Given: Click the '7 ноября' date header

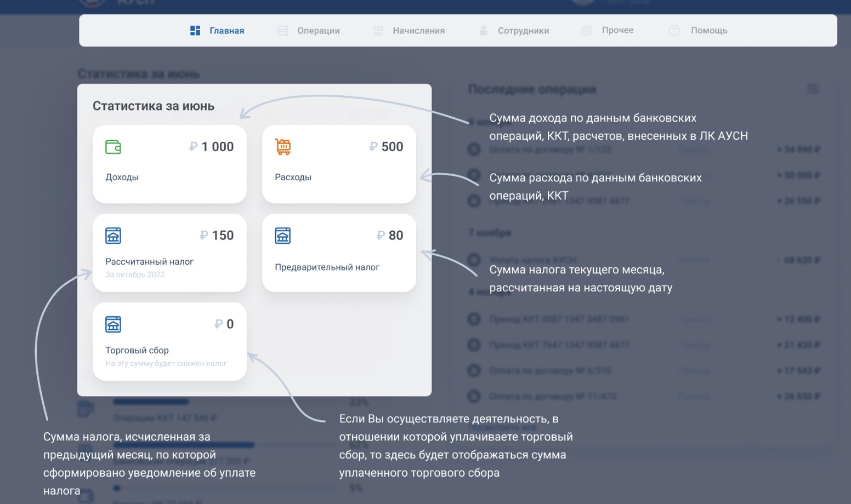Looking at the screenshot, I should [490, 233].
